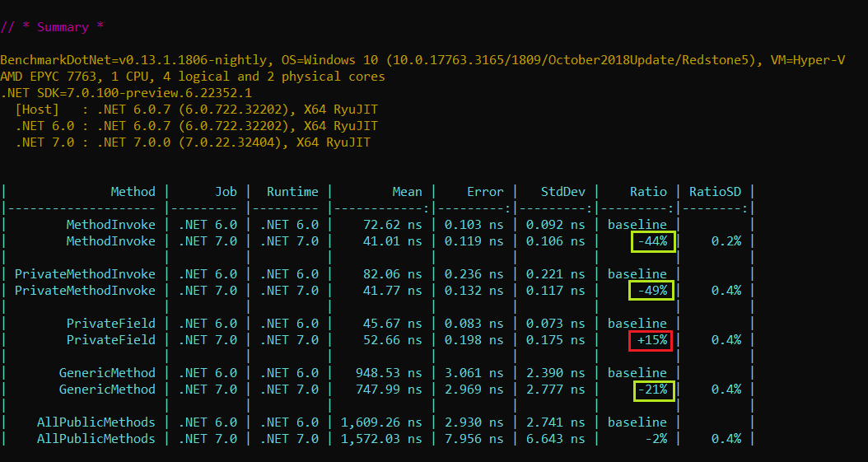Click the error value '0.103 ns'
Image resolution: width=868 pixels, height=462 pixels.
pyautogui.click(x=474, y=225)
